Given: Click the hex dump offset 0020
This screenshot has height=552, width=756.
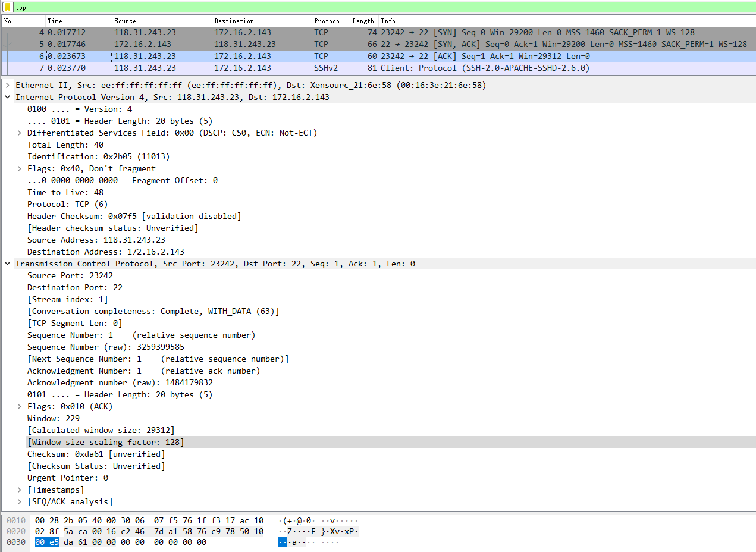Looking at the screenshot, I should pyautogui.click(x=15, y=531).
